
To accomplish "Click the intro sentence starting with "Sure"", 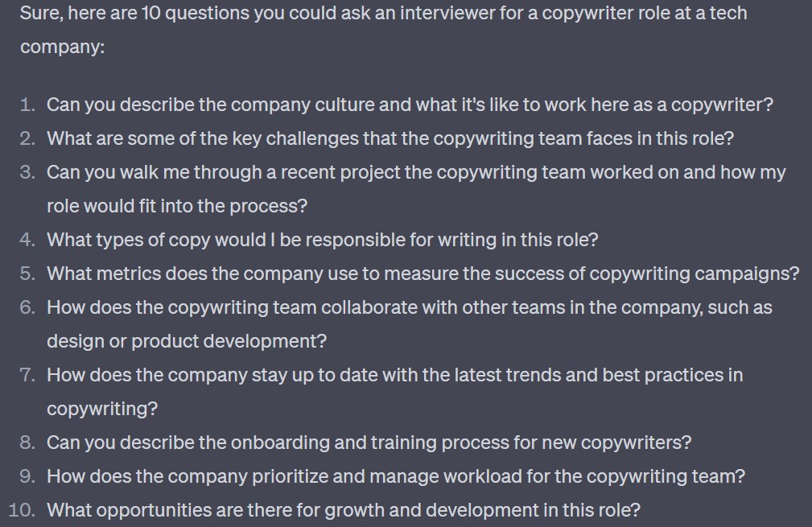I will coord(383,14).
